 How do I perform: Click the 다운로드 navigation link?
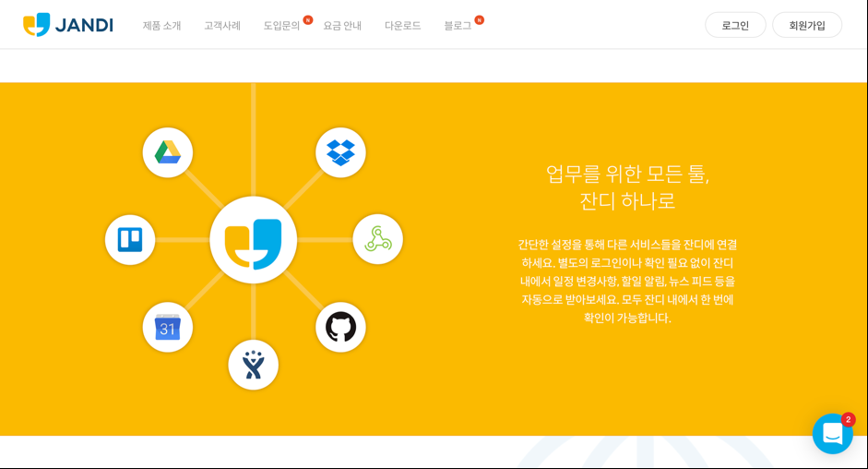point(402,26)
